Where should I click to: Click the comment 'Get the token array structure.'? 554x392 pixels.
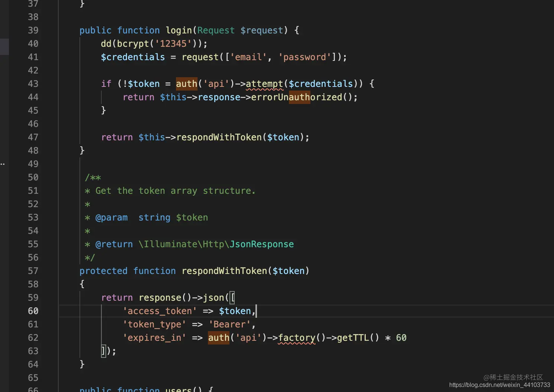pos(175,191)
